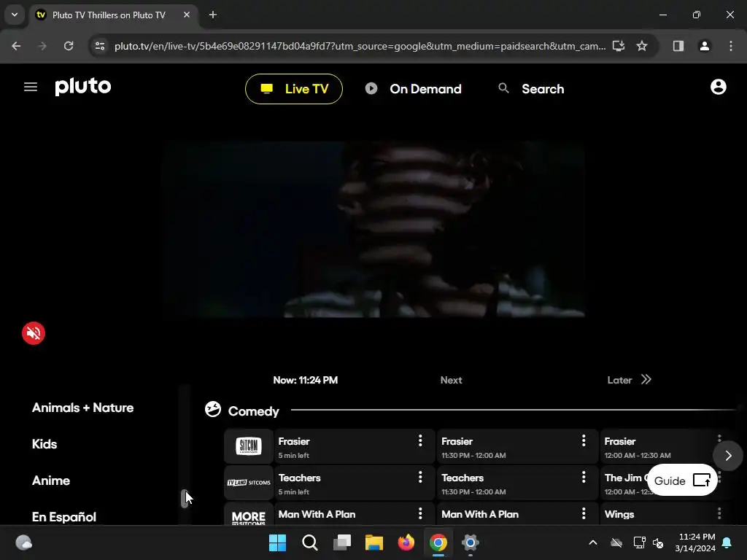747x560 pixels.
Task: Advance guide with right arrow chevron
Action: 728,456
